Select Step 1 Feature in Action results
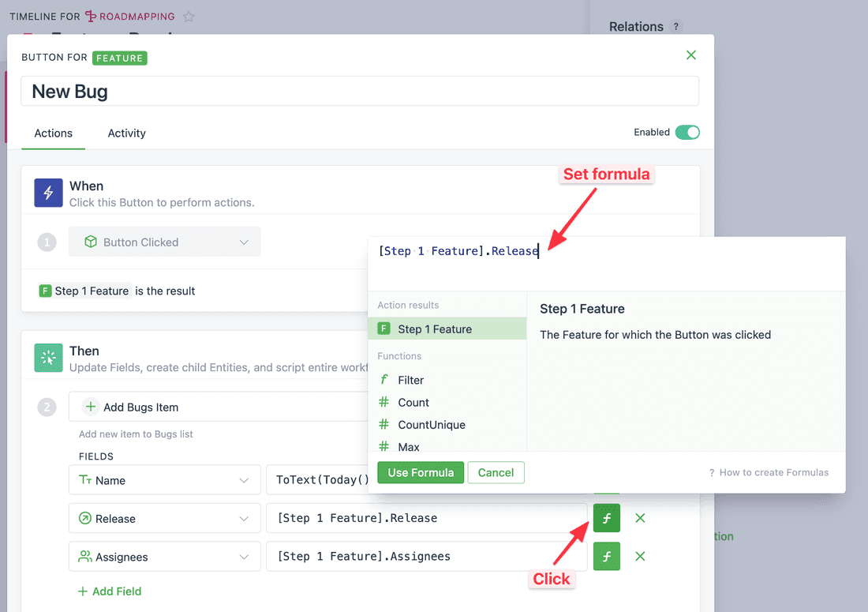This screenshot has width=868, height=612. (x=434, y=329)
